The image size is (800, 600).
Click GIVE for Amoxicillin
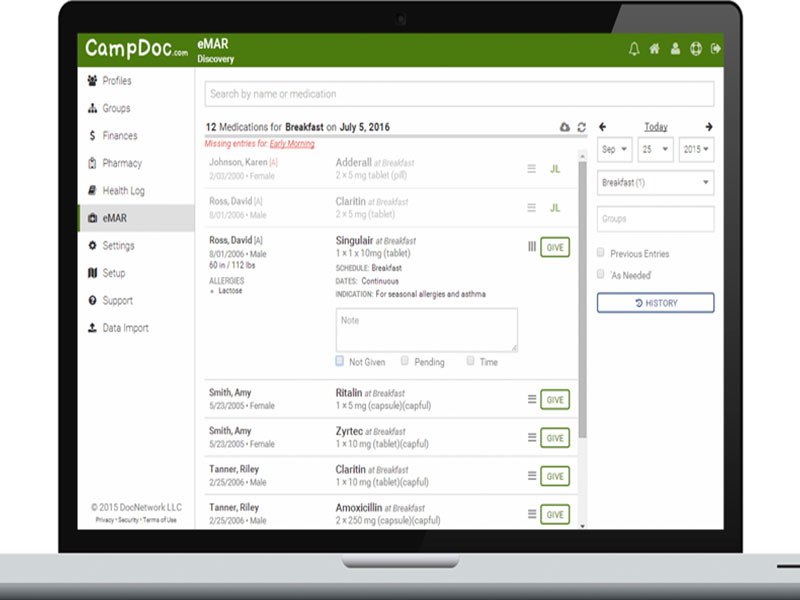[x=555, y=514]
